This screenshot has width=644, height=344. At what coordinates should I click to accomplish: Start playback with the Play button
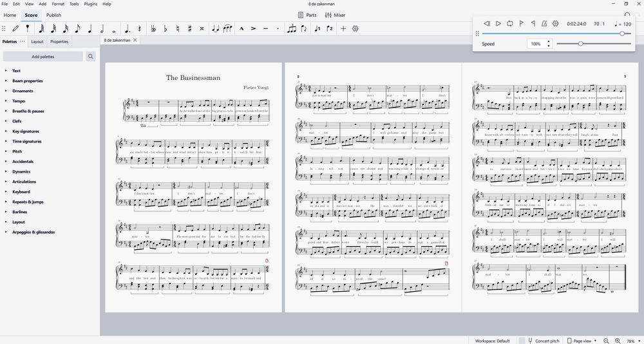coord(498,23)
